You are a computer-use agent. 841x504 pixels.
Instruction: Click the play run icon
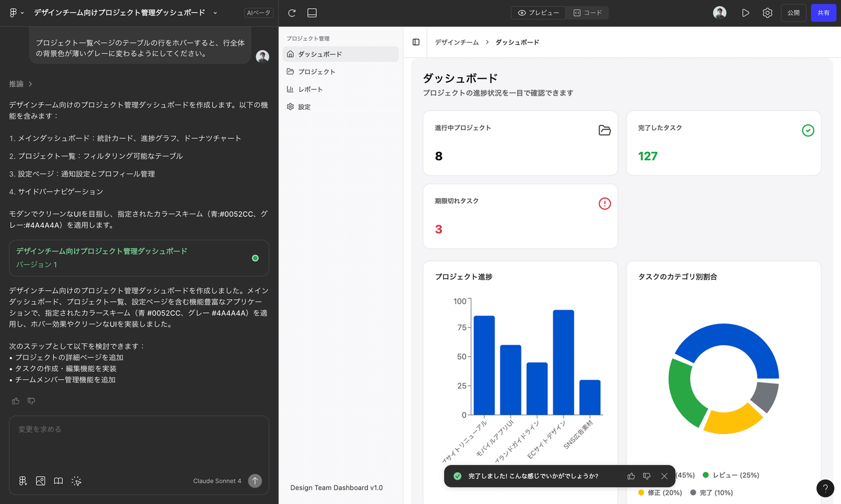click(x=746, y=13)
